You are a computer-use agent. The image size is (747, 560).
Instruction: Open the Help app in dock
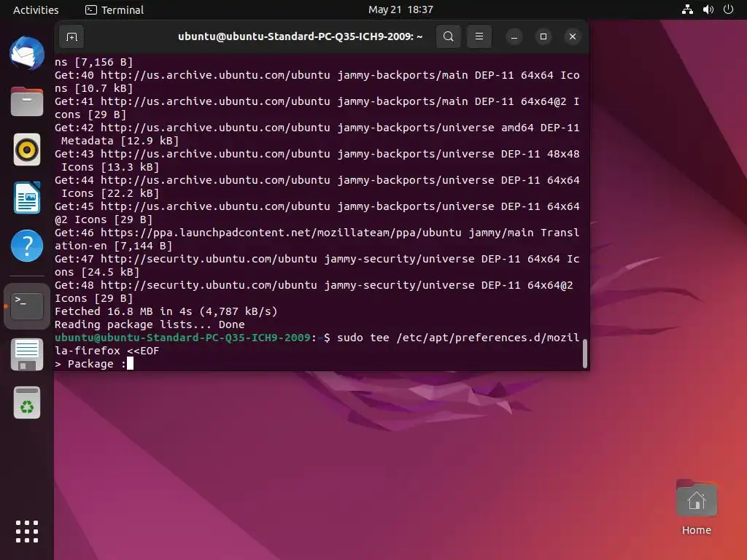coord(27,246)
